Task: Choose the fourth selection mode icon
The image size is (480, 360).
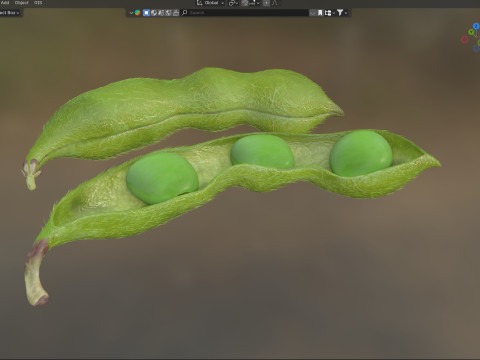Action: (x=168, y=13)
